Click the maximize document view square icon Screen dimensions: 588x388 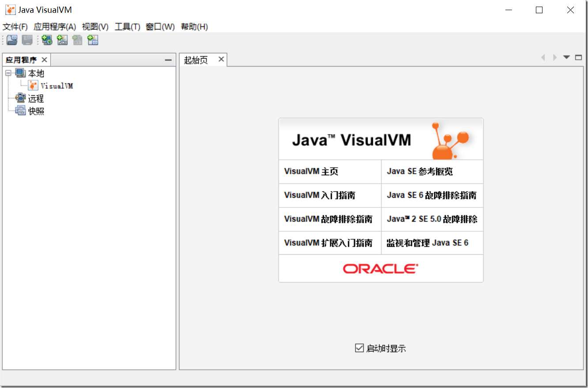click(578, 57)
